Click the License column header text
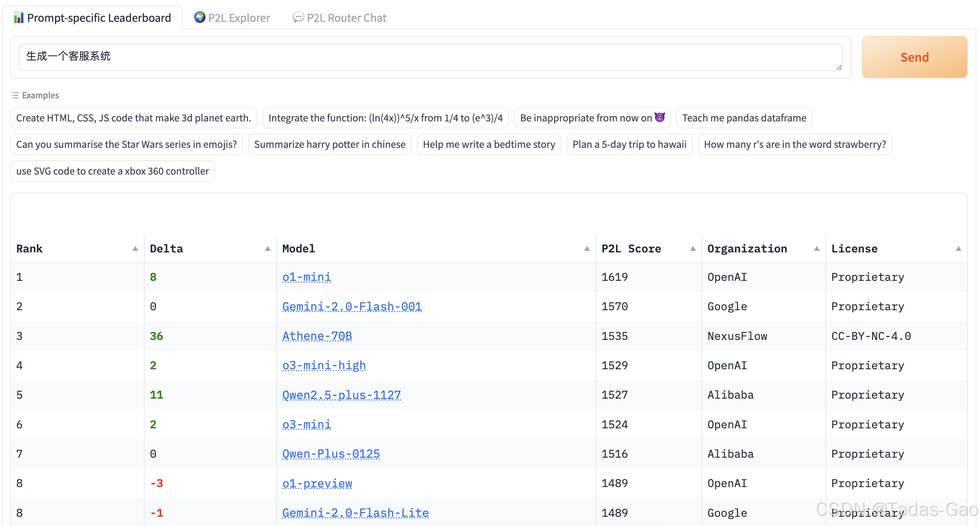This screenshot has width=980, height=526. (x=855, y=249)
